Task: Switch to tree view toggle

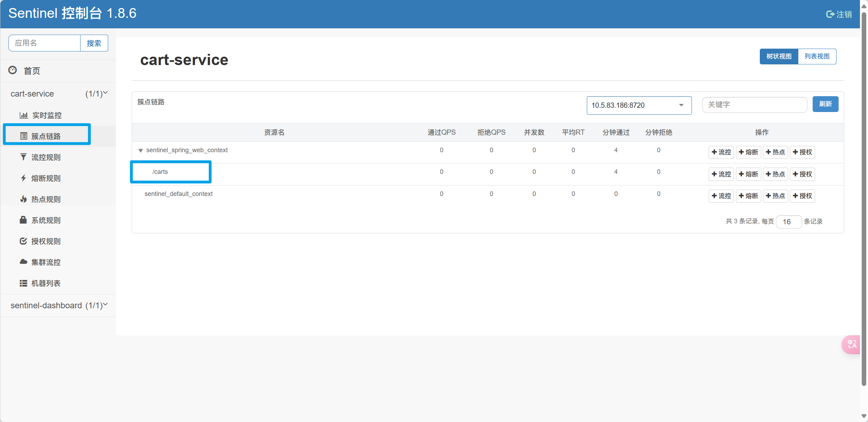Action: click(x=779, y=56)
